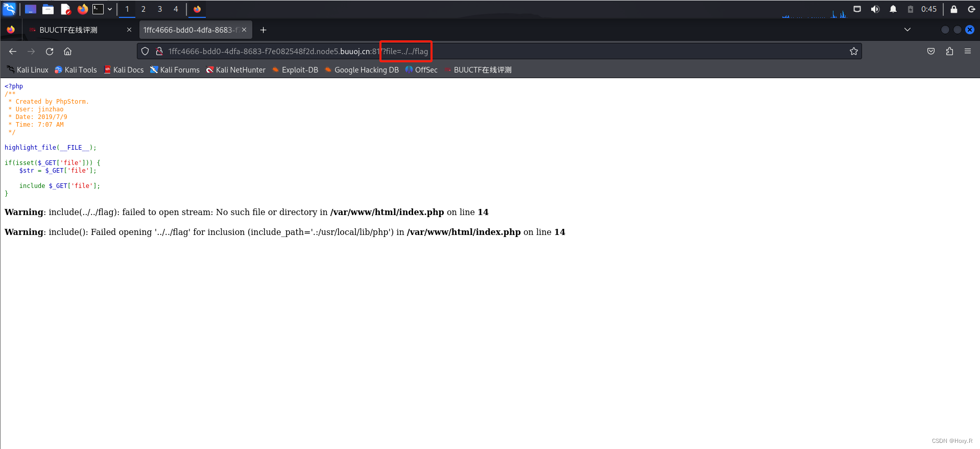Click the first include warning message
This screenshot has height=449, width=980.
coord(247,212)
